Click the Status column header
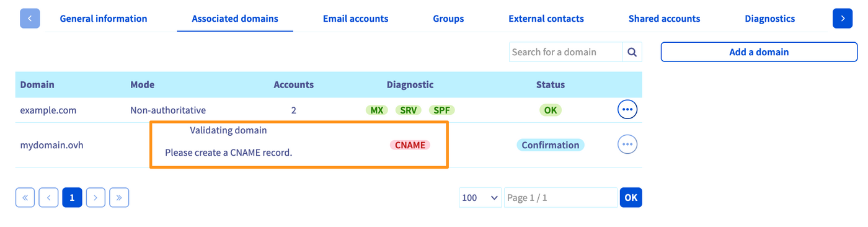This screenshot has width=868, height=227. click(x=551, y=84)
